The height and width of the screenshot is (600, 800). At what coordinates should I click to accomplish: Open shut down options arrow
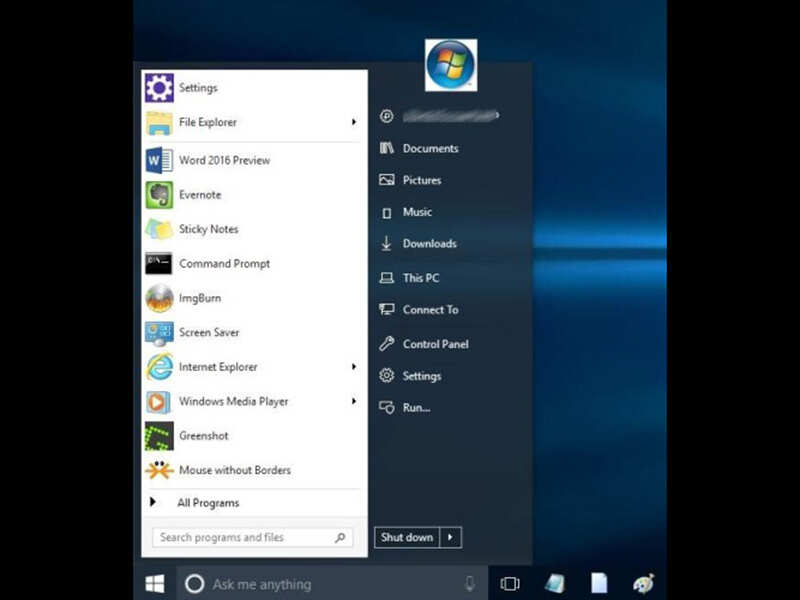451,537
